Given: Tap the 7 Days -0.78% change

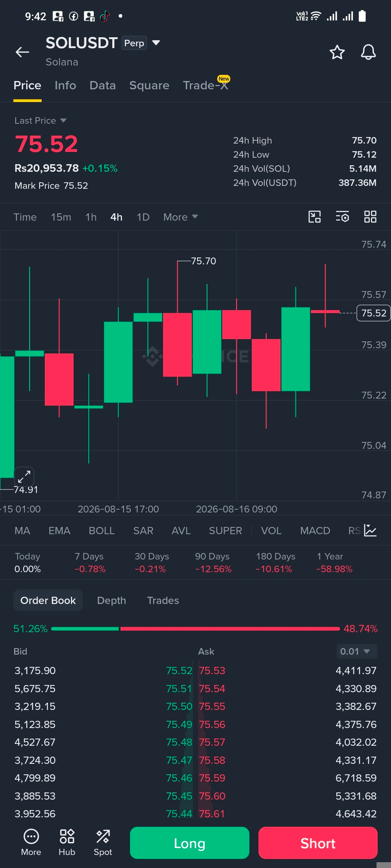Looking at the screenshot, I should pos(90,562).
